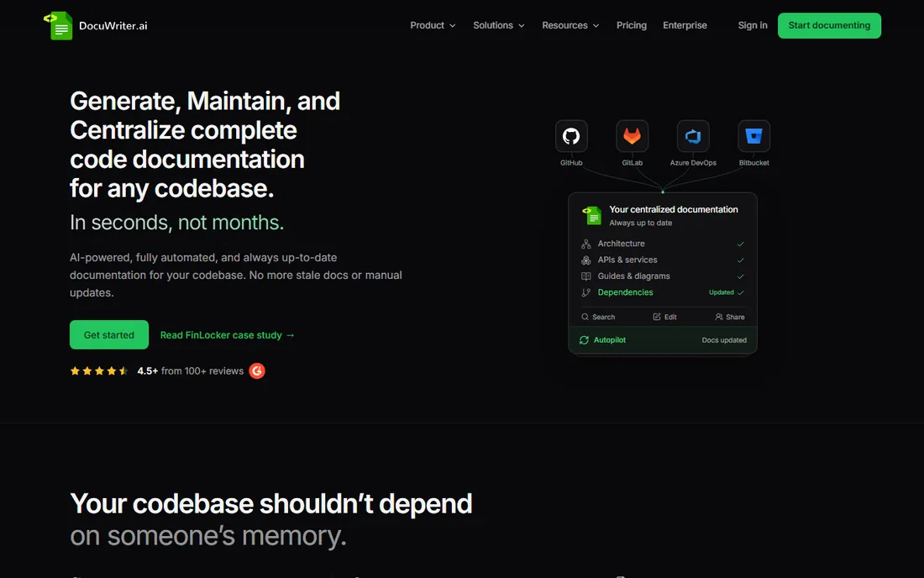The image size is (924, 578).
Task: Click the Architecture row icon
Action: [x=585, y=244]
